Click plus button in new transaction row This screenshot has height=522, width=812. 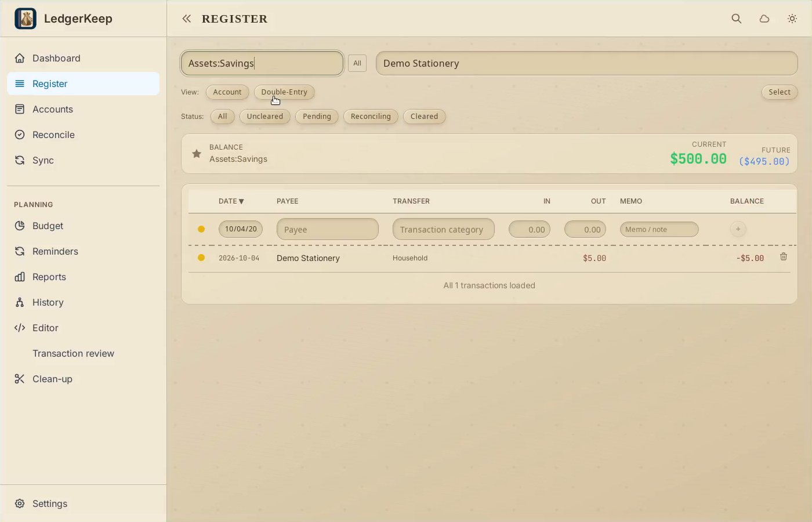point(738,229)
